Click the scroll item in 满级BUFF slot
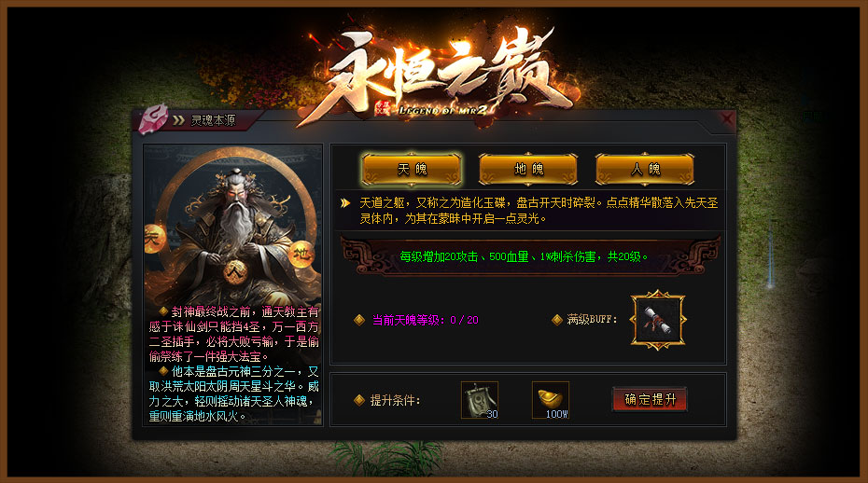This screenshot has height=483, width=868. click(658, 320)
